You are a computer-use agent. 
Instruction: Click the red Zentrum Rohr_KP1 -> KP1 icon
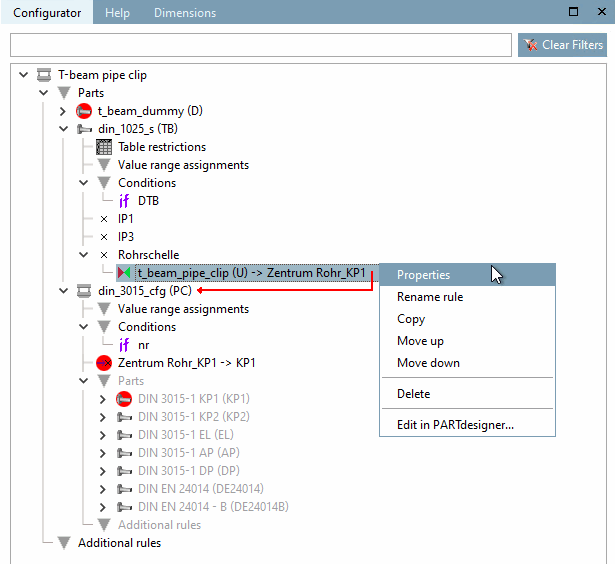pos(104,363)
